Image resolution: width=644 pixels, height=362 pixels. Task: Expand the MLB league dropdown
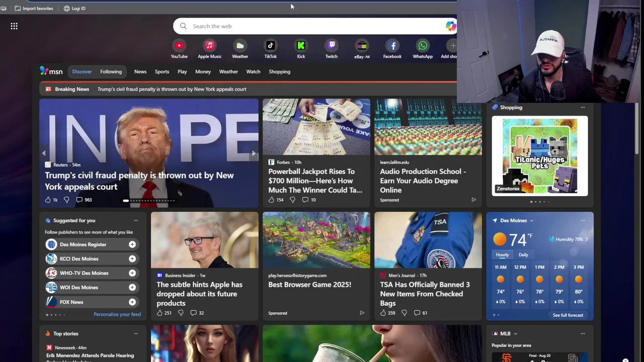(515, 333)
